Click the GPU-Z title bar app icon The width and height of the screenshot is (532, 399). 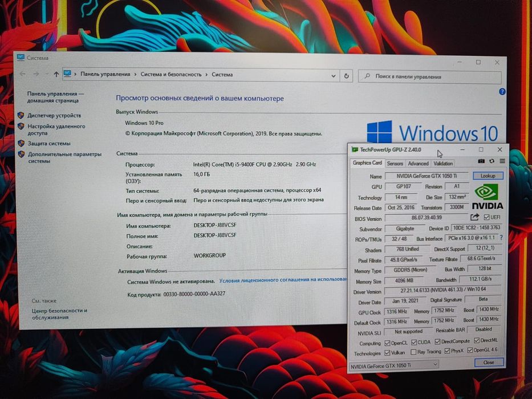(x=355, y=149)
